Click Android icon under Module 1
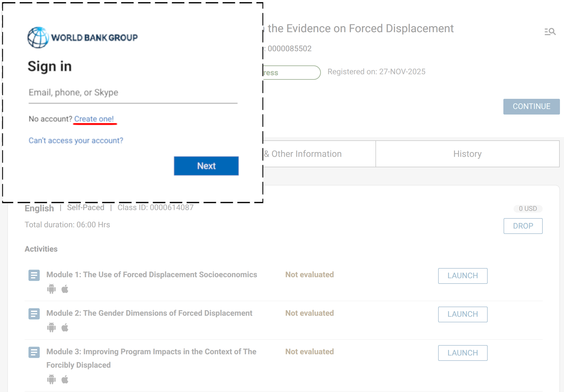The image size is (564, 392). 51,289
